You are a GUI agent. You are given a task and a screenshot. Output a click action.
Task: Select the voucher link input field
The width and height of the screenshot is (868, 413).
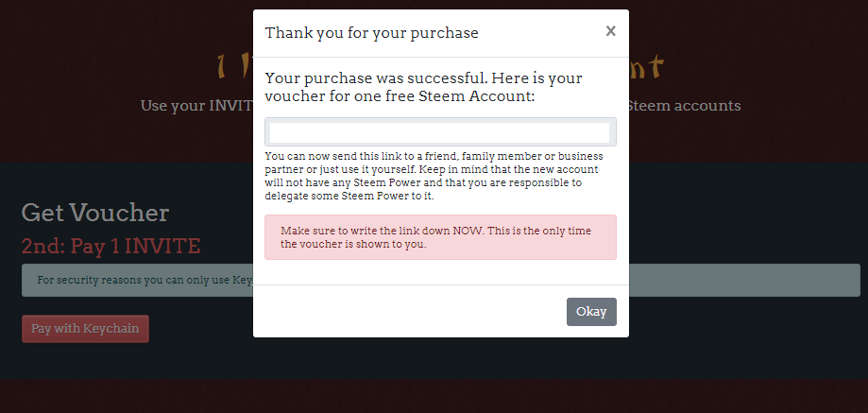[440, 132]
